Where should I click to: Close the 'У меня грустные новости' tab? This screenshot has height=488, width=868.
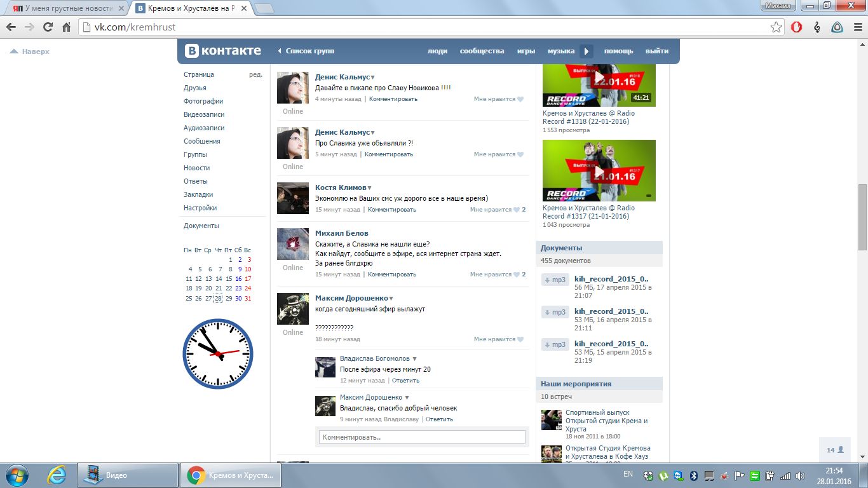(122, 9)
